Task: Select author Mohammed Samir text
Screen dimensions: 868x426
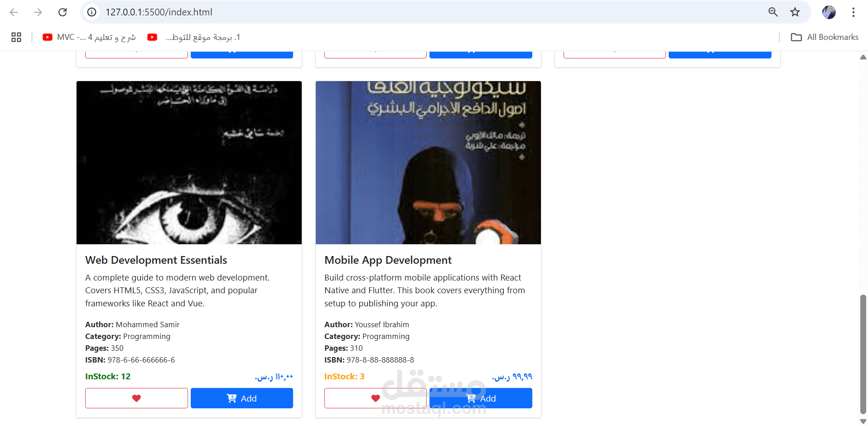Action: [x=148, y=324]
